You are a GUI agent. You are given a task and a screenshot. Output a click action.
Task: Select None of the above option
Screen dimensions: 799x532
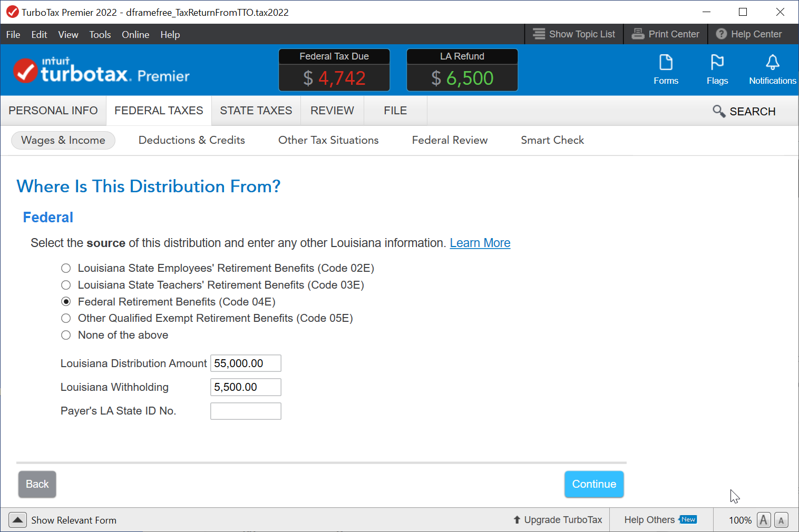(66, 335)
